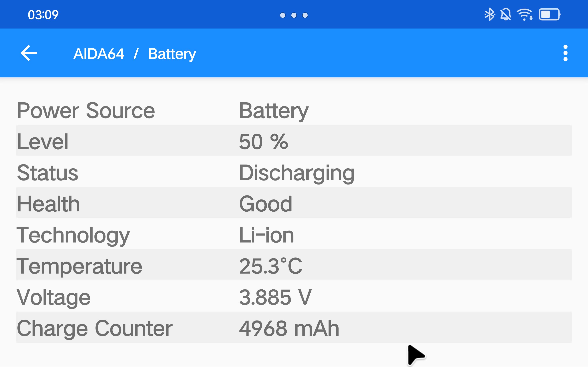Select the Charge Counter row
This screenshot has height=367, width=588.
(294, 327)
